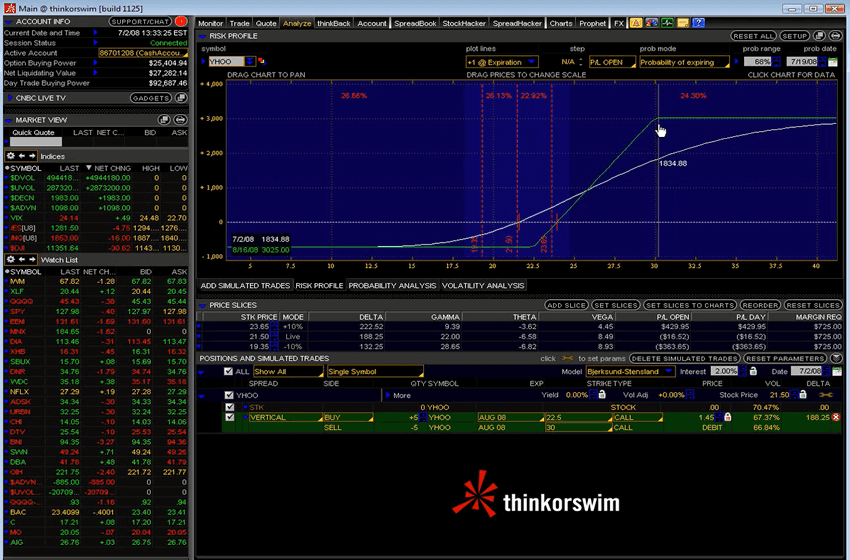
Task: Click the print icon in Market View header
Action: pyautogui.click(x=181, y=120)
